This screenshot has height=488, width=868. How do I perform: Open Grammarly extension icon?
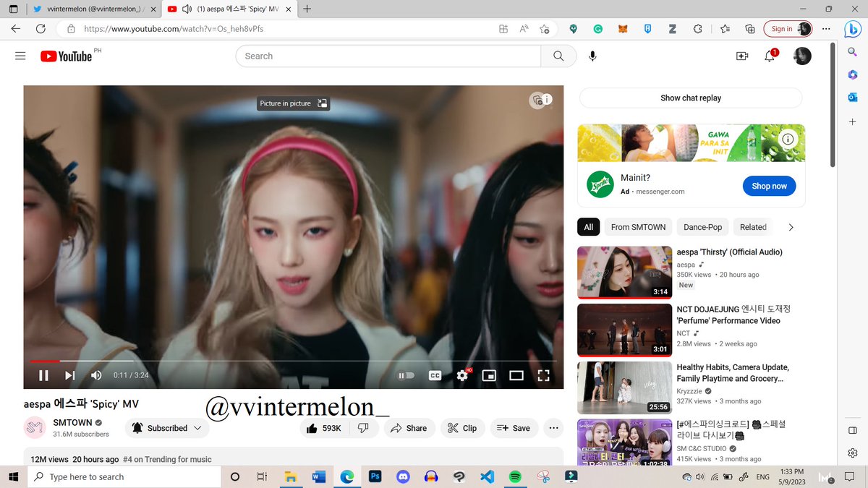click(598, 29)
